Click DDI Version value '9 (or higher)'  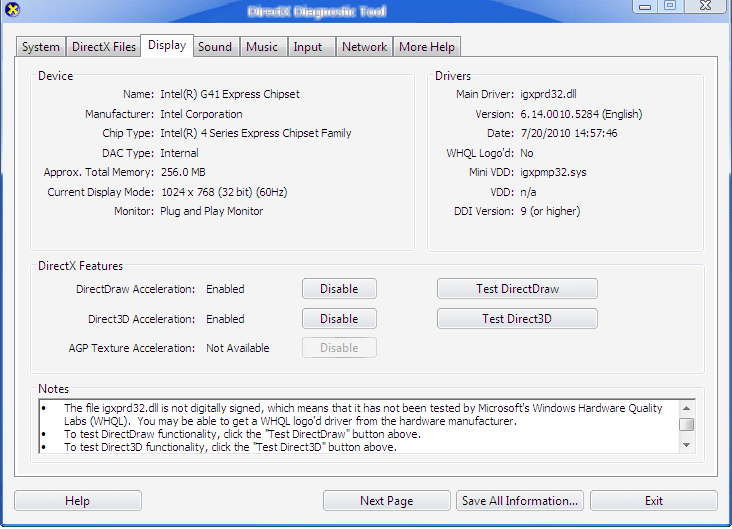(550, 211)
